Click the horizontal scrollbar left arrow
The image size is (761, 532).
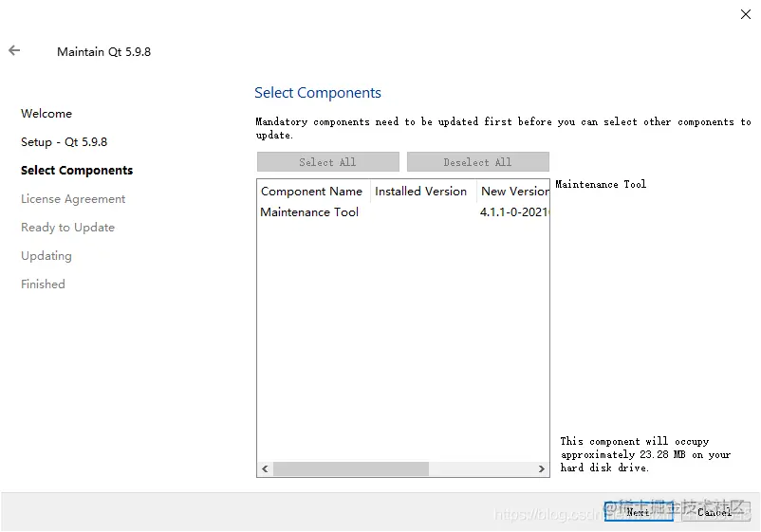click(x=265, y=469)
